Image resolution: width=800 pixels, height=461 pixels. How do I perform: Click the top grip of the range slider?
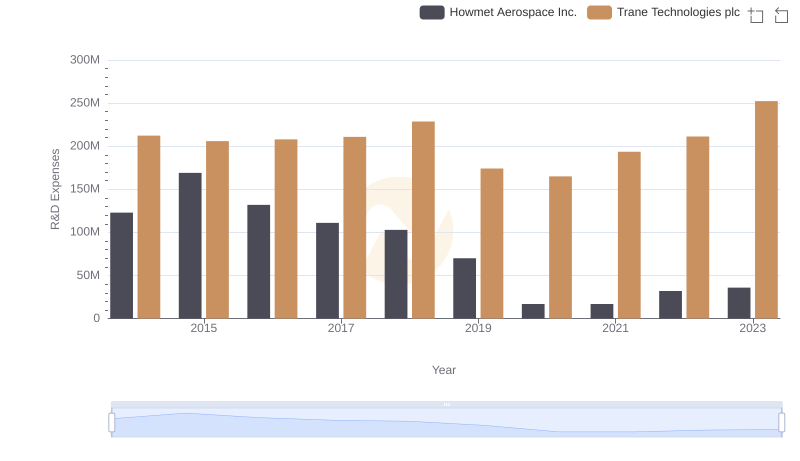pyautogui.click(x=446, y=404)
